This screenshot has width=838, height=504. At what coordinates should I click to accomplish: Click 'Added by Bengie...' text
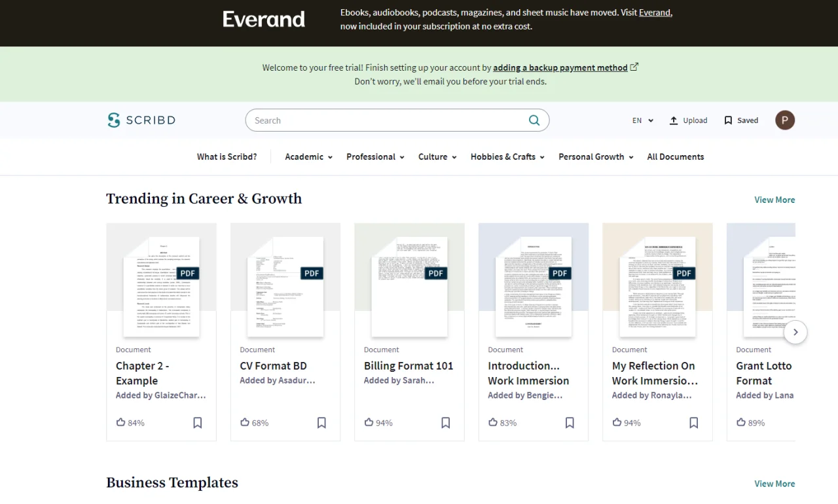click(x=525, y=395)
